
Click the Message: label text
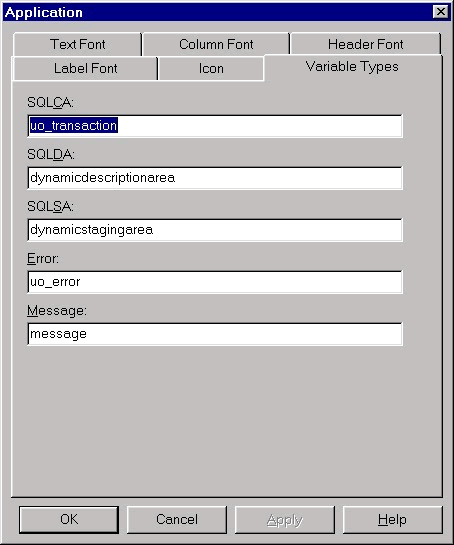(57, 310)
